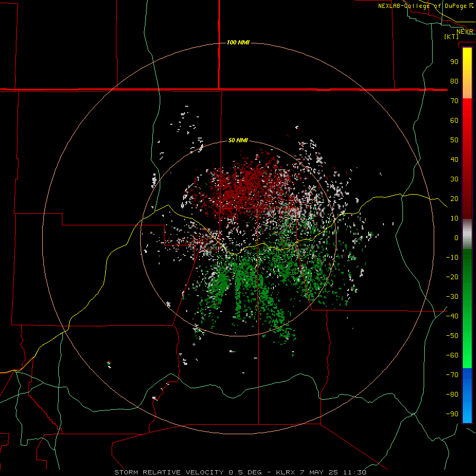Screen dimensions: 476x476
Task: Select the -70 value on velocity scale
Action: click(452, 375)
